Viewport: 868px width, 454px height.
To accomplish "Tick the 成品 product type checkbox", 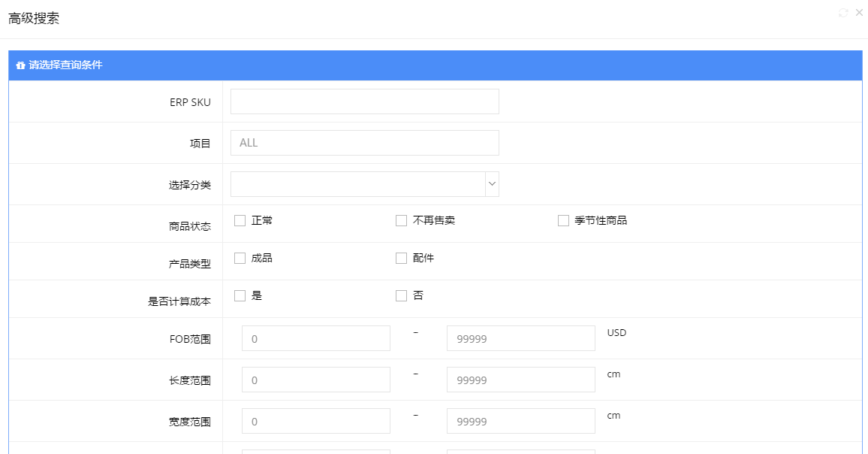I will point(240,259).
